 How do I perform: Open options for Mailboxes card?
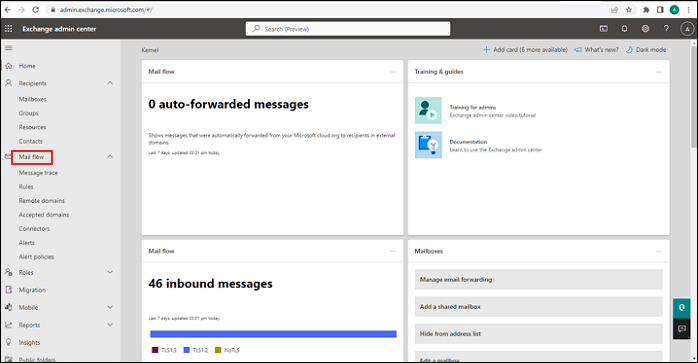pos(659,251)
